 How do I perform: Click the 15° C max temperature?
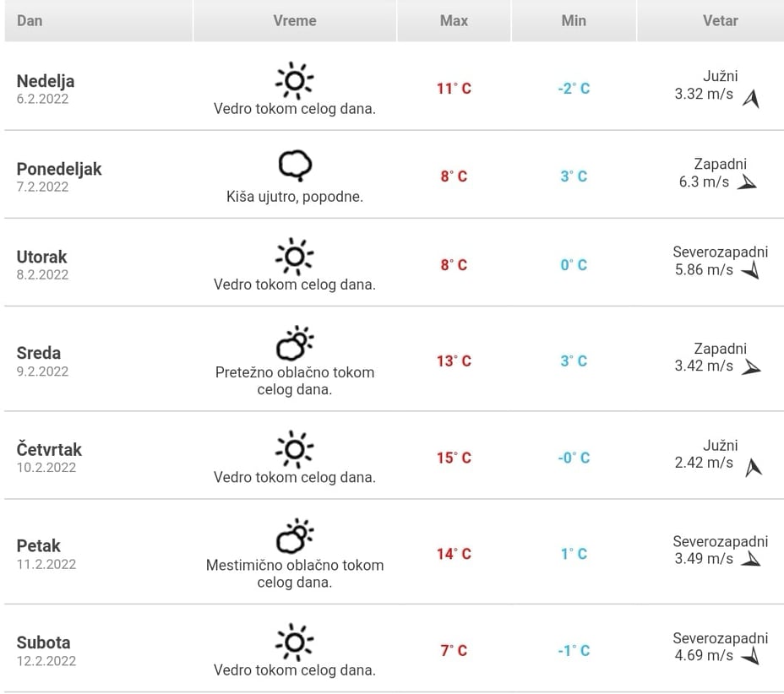(454, 458)
